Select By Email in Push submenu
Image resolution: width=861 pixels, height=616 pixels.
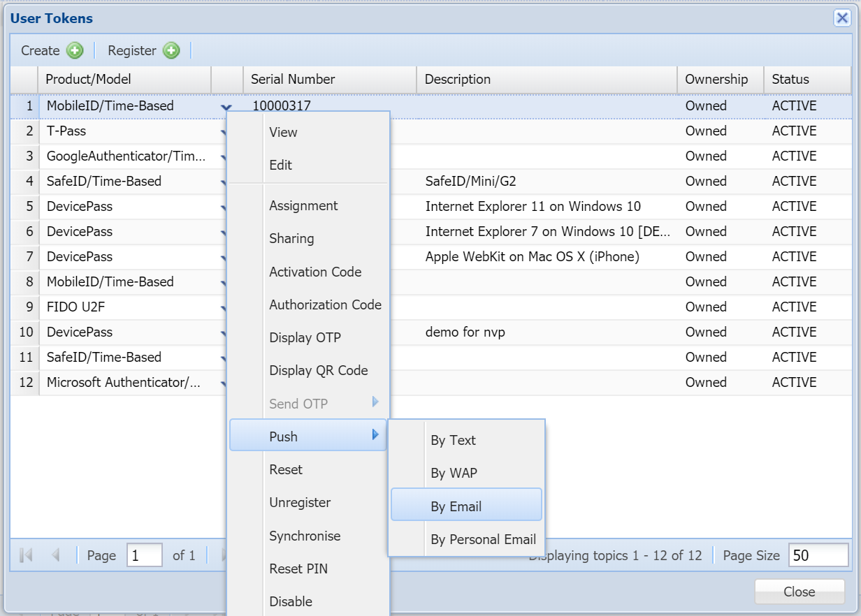[x=456, y=506]
